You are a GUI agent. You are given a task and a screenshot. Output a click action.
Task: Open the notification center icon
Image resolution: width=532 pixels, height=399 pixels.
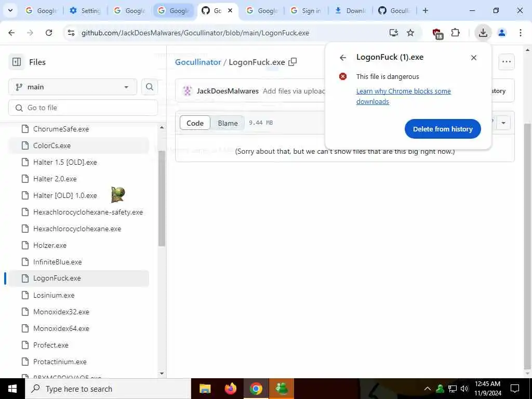[x=515, y=389]
